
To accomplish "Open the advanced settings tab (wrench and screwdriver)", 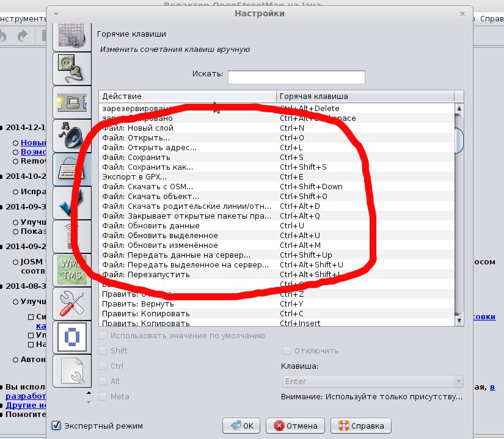I will 68,303.
